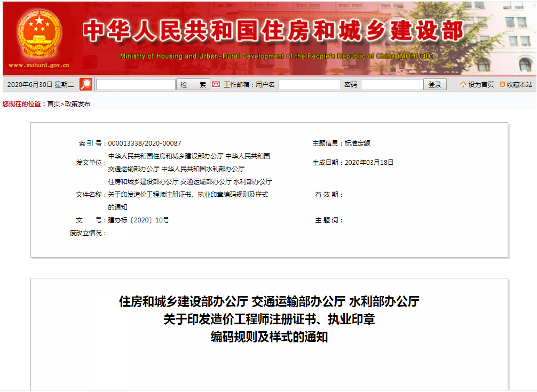This screenshot has height=392, width=537.
Task: Click the 工作邮箱 label
Action: point(238,85)
